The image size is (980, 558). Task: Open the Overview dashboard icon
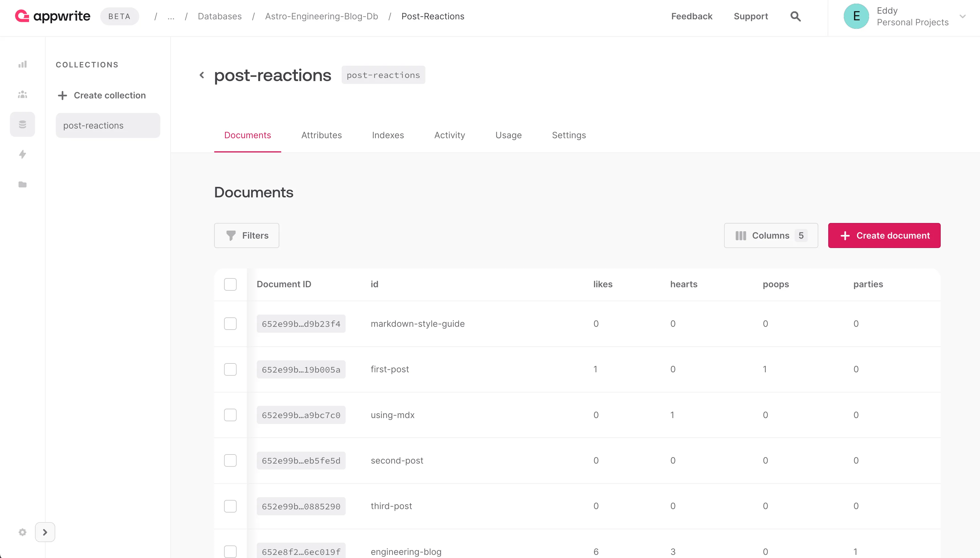pos(22,64)
